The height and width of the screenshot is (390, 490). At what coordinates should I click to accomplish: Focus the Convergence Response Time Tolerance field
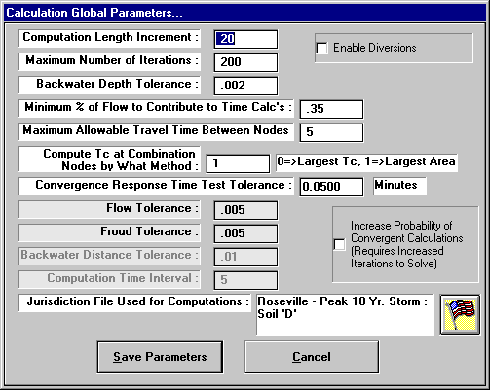tap(331, 187)
